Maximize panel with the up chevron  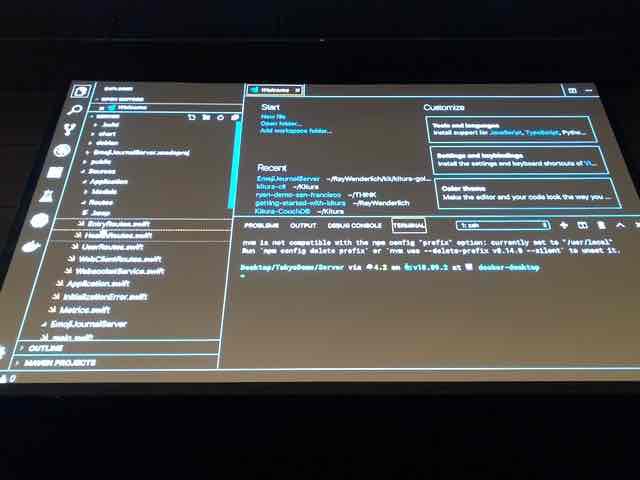tap(620, 225)
